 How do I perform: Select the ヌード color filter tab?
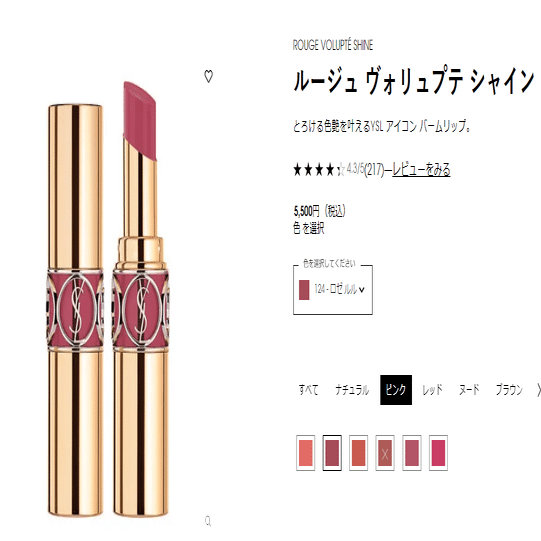click(x=469, y=390)
